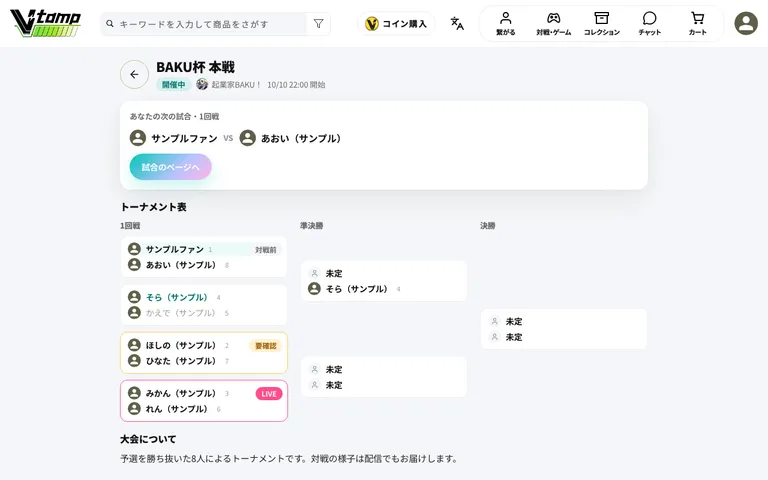Open organizer name 起業家BAKU！

click(x=237, y=85)
